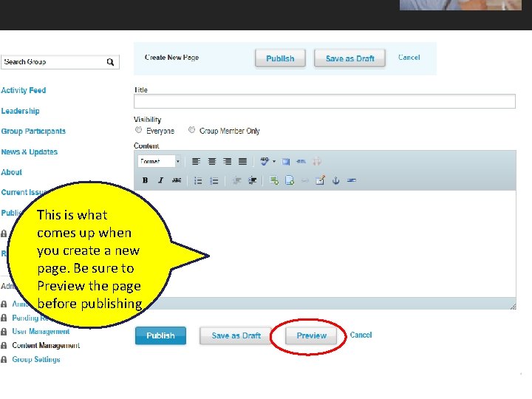532x399 pixels.
Task: Insert a horizontal rule line
Action: 352,180
